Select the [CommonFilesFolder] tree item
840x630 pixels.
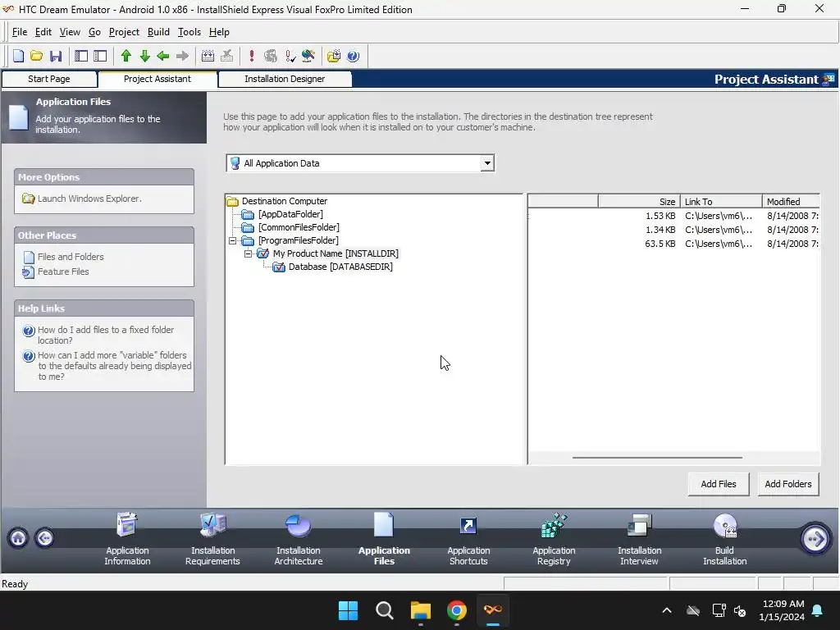[299, 227]
